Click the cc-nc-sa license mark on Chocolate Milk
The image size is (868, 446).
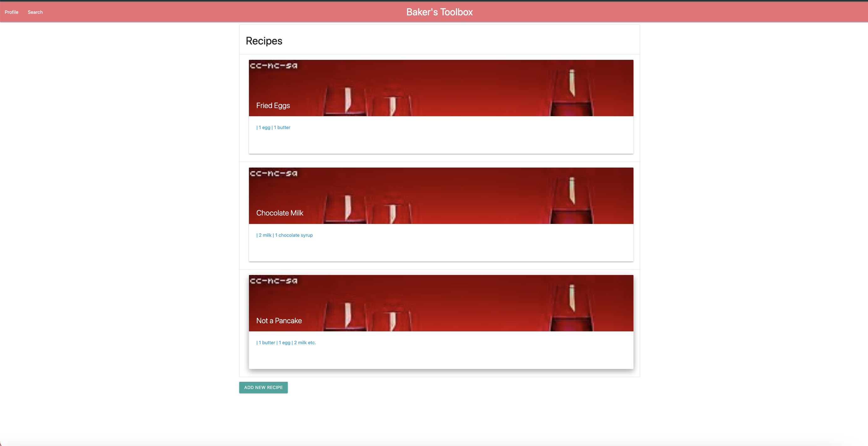[273, 173]
